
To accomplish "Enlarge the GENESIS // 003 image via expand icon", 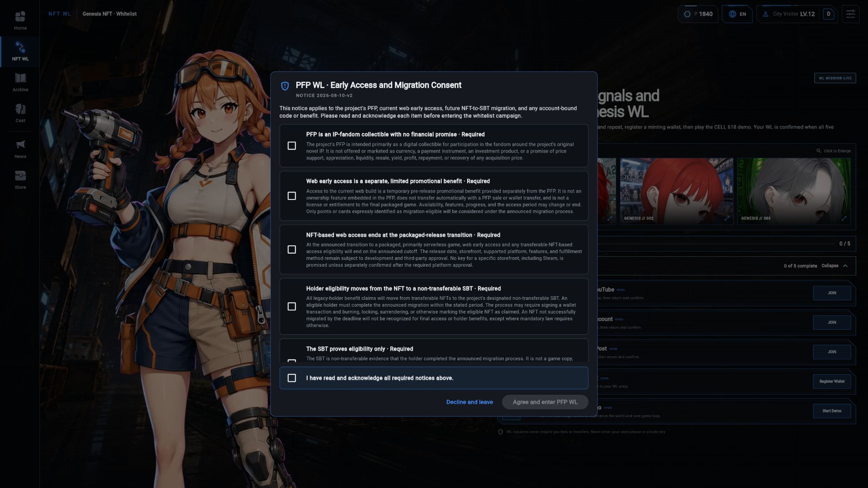I will [x=844, y=219].
